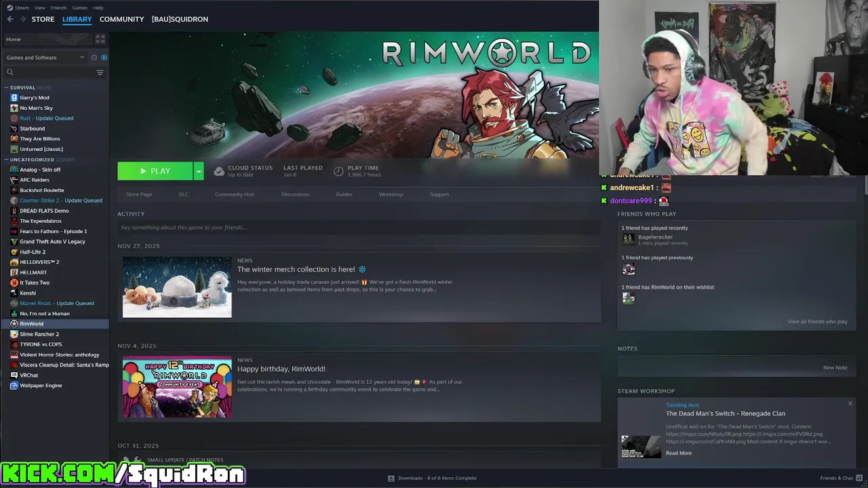Switch to the COMMUNITY tab
The width and height of the screenshot is (868, 488).
click(x=122, y=19)
